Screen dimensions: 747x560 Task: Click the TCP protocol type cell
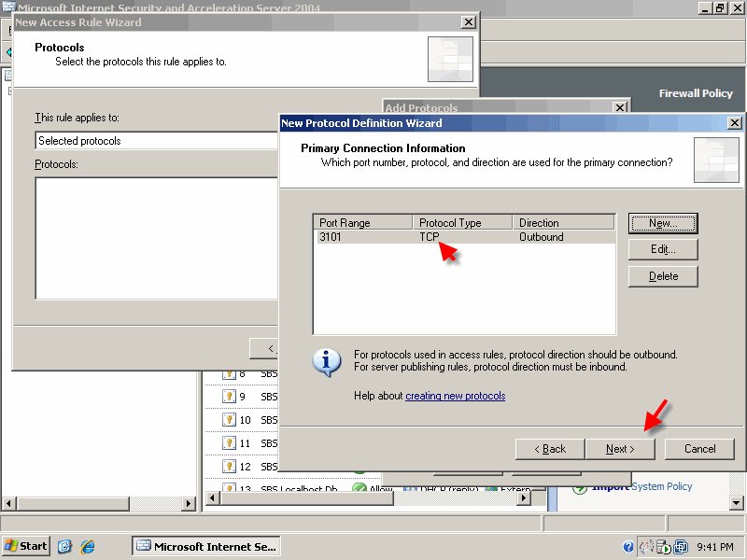[x=430, y=237]
